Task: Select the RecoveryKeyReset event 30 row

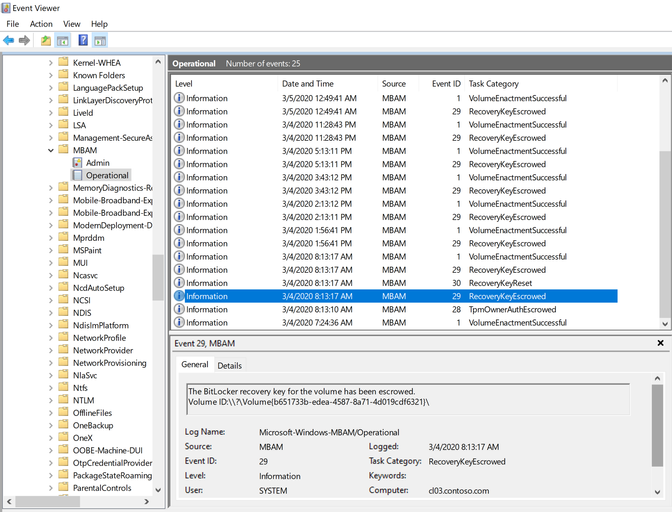Action: tap(394, 283)
